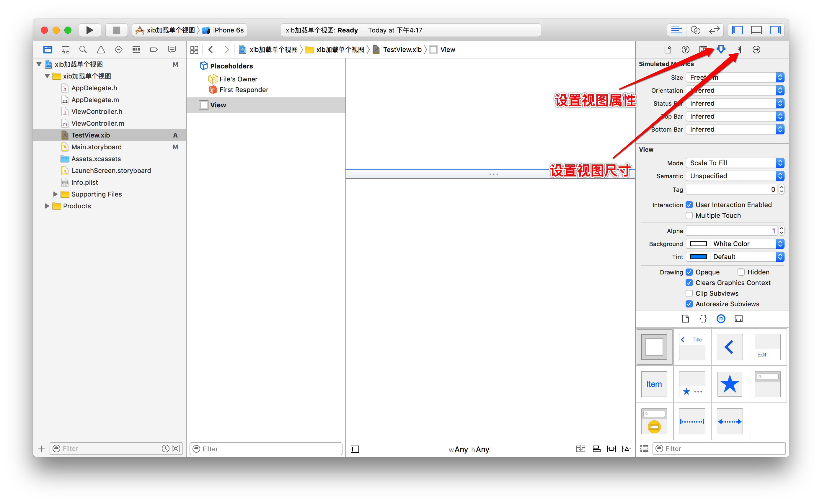Collapse the xib加载单个视图 group folder
This screenshot has height=504, width=822.
(x=47, y=76)
